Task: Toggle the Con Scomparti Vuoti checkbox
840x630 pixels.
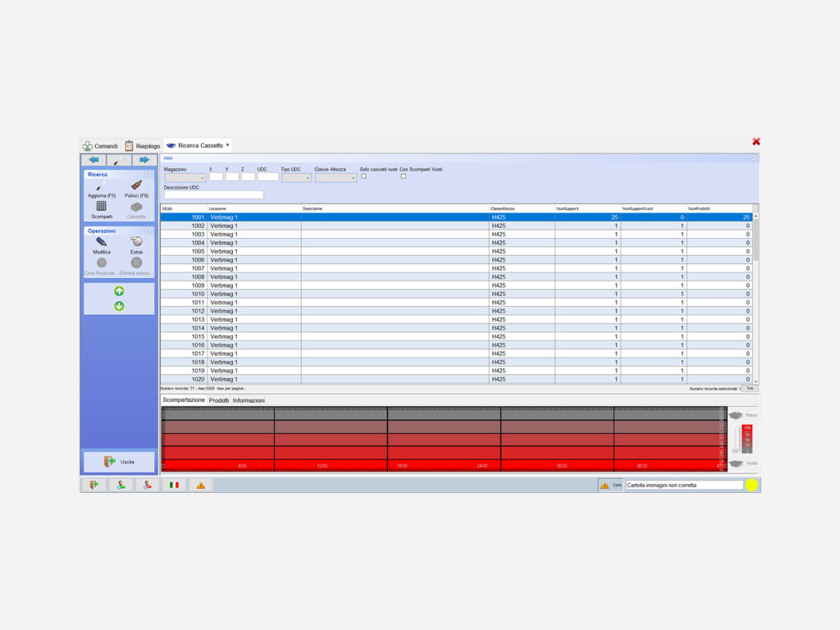Action: point(404,176)
